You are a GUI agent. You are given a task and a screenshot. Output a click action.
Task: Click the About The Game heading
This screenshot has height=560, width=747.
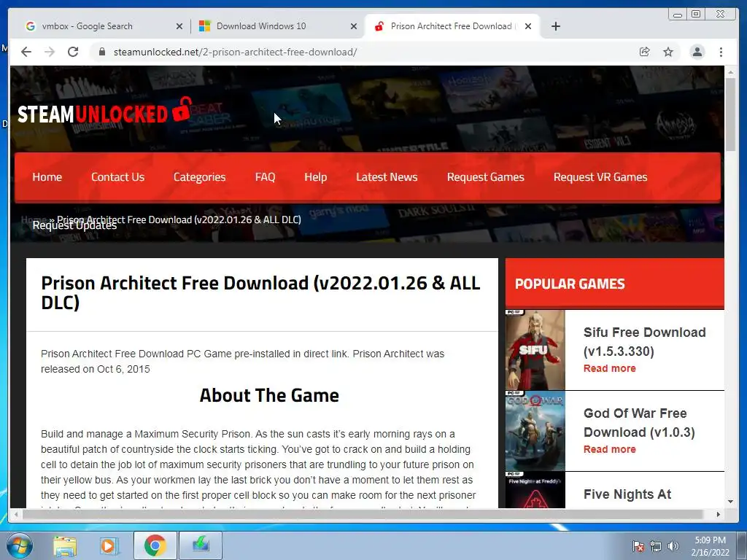tap(269, 395)
